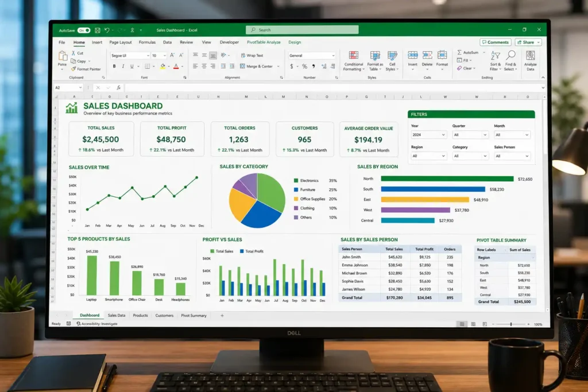This screenshot has height=392, width=588.
Task: Click the Increase Font Size icon
Action: point(172,55)
